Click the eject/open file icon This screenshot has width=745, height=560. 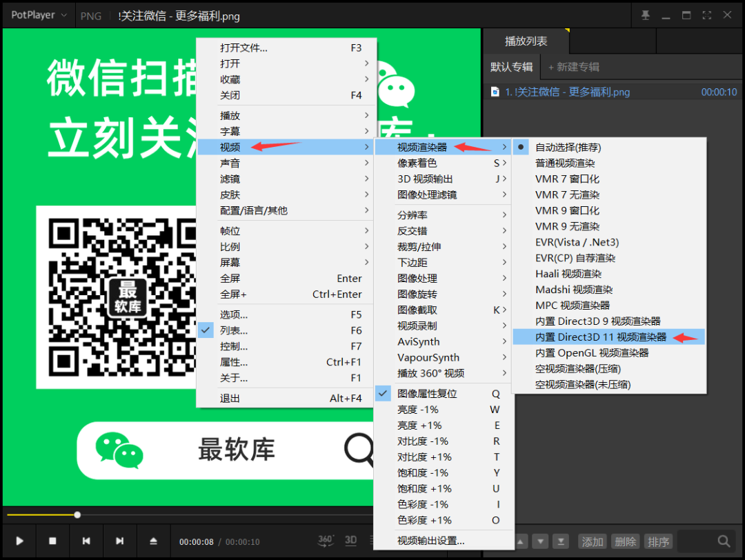(153, 541)
